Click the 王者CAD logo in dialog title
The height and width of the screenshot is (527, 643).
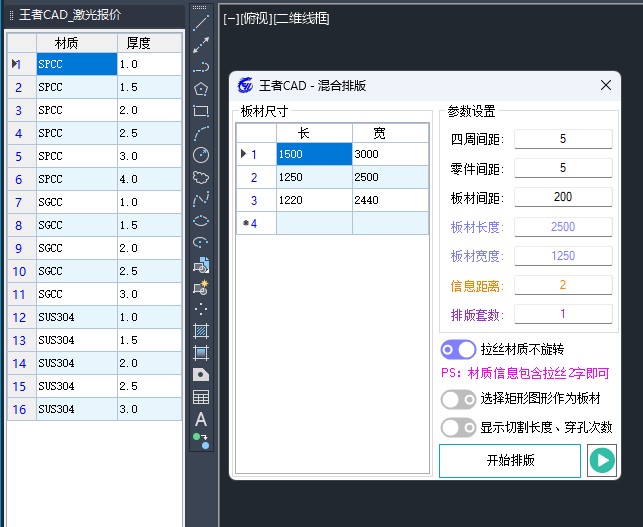click(x=245, y=85)
